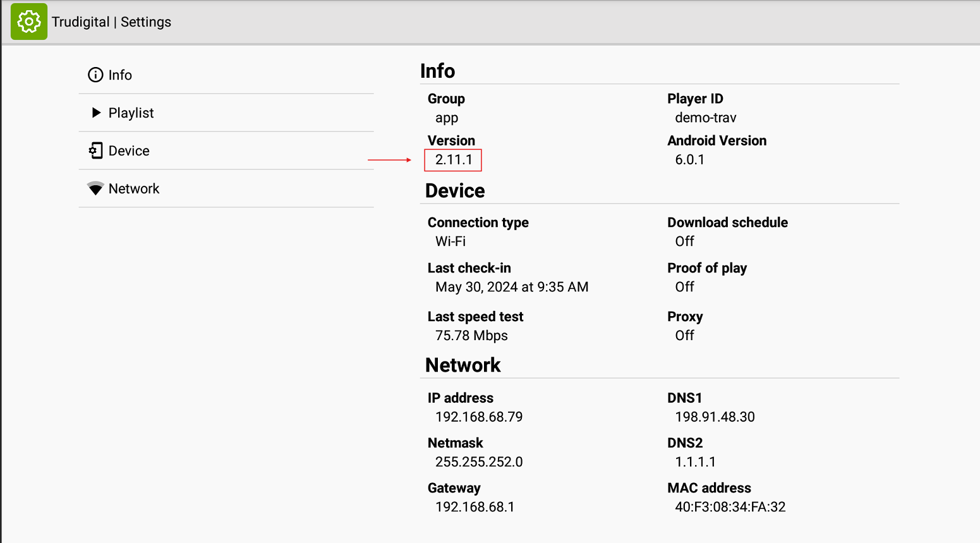Go to the Network menu item
This screenshot has height=543, width=980.
pyautogui.click(x=226, y=189)
